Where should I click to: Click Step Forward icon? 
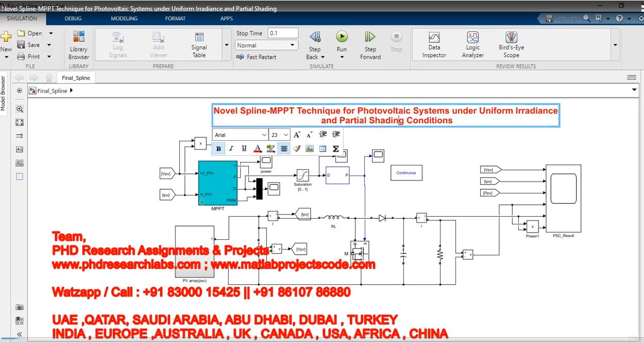[370, 37]
